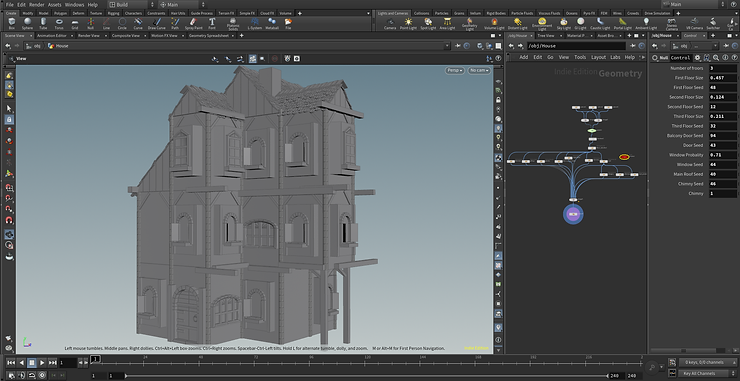Open the Render View pane tab

coord(89,35)
